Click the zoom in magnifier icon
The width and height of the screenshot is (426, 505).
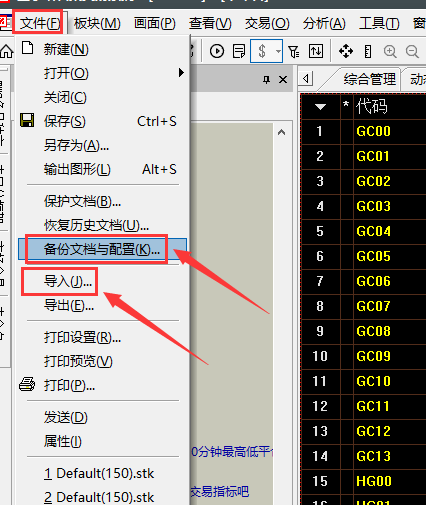390,51
